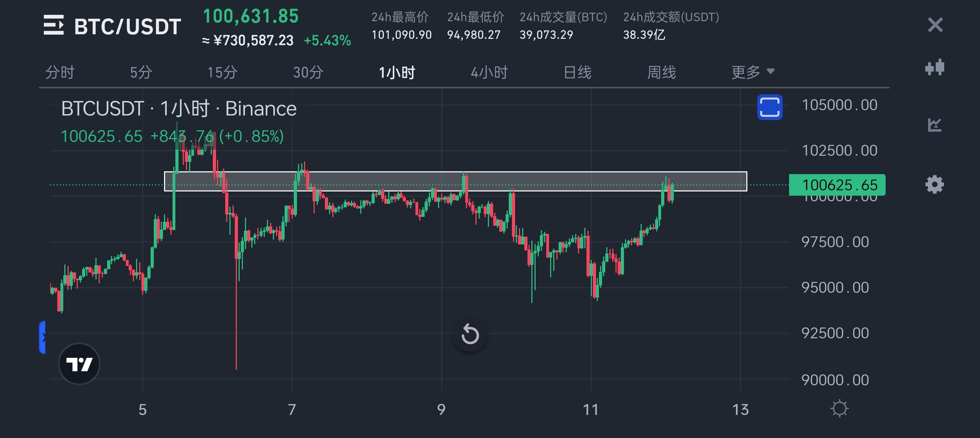Open the indicators chart icon
Screen dimensions: 980x438
934,125
